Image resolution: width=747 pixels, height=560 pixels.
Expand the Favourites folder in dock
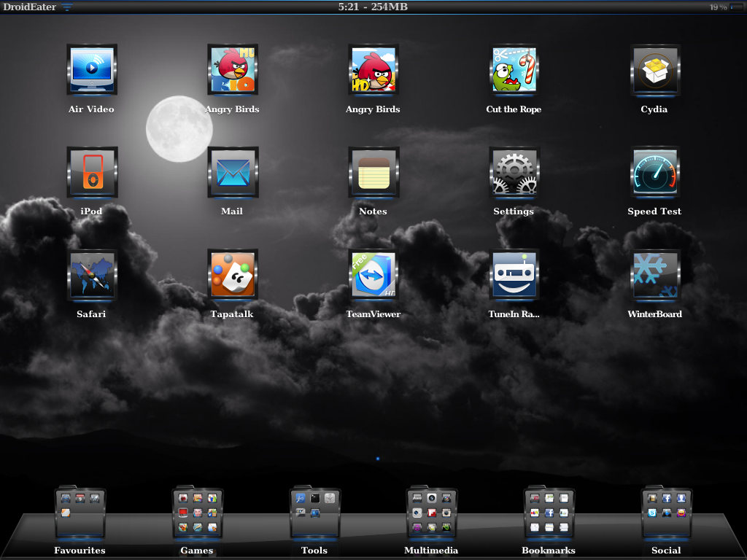tap(80, 513)
